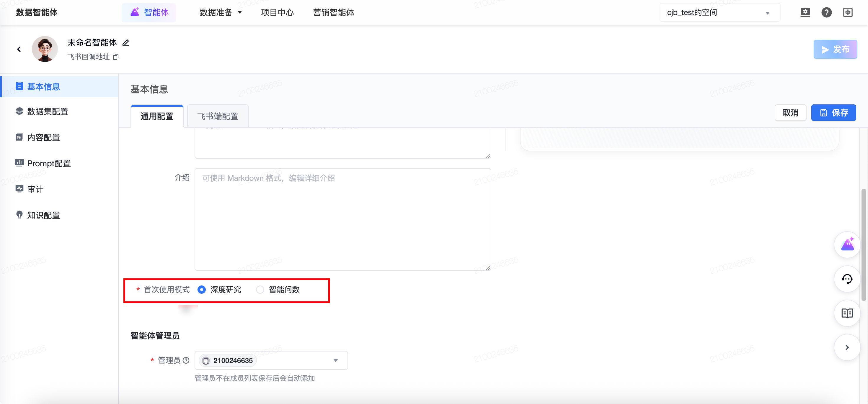This screenshot has width=868, height=404.
Task: Click the monitor settings icon in header
Action: pos(805,12)
